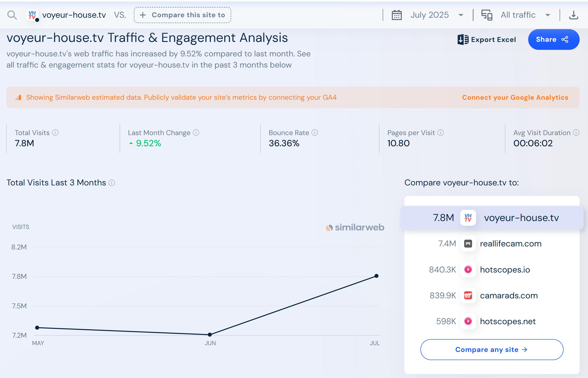Click the Pages per Visit info icon
The image size is (588, 378).
[x=441, y=133]
